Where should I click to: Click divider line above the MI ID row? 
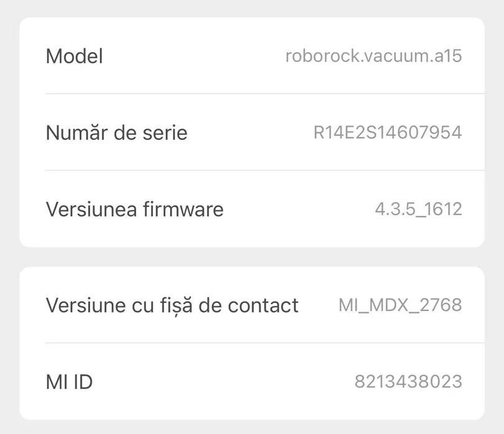pos(264,343)
